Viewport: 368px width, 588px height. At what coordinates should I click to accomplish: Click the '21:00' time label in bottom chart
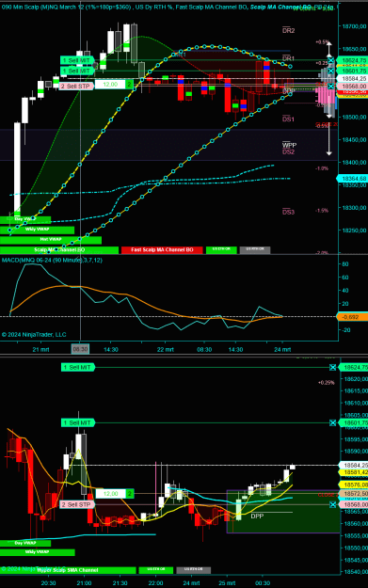pyautogui.click(x=84, y=583)
